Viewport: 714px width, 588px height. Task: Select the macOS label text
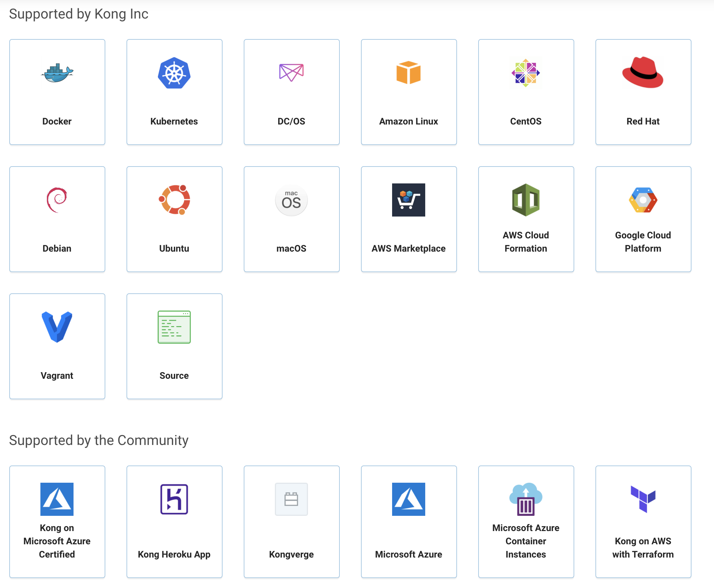click(291, 248)
